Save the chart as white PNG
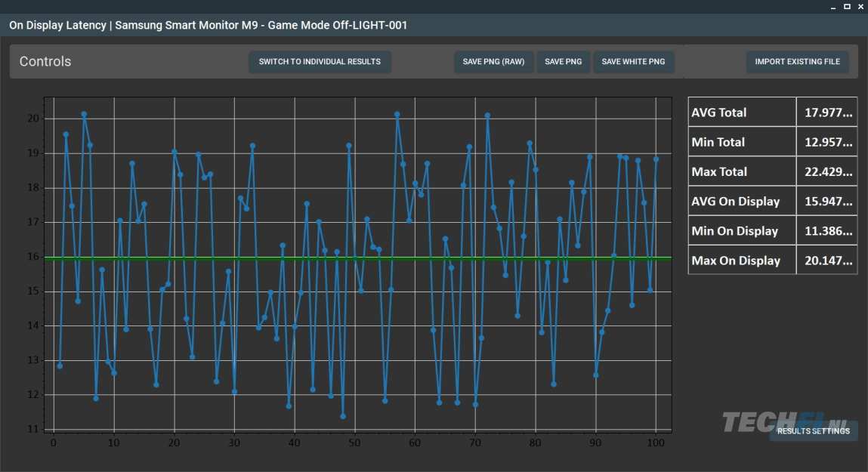The height and width of the screenshot is (472, 868). [x=633, y=61]
